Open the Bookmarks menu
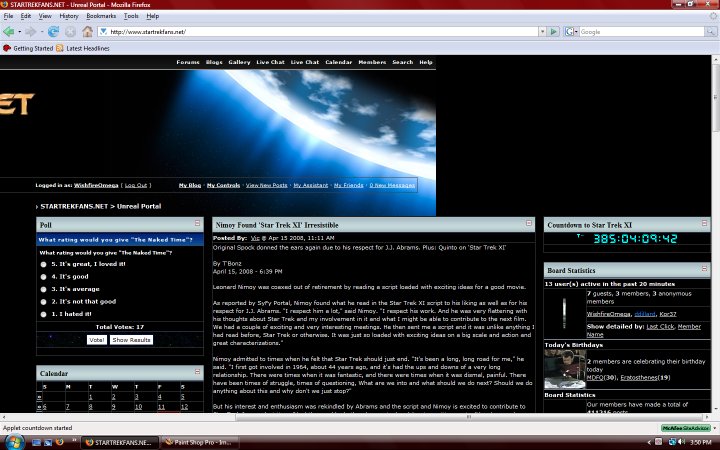Image resolution: width=720 pixels, height=450 pixels. click(101, 16)
